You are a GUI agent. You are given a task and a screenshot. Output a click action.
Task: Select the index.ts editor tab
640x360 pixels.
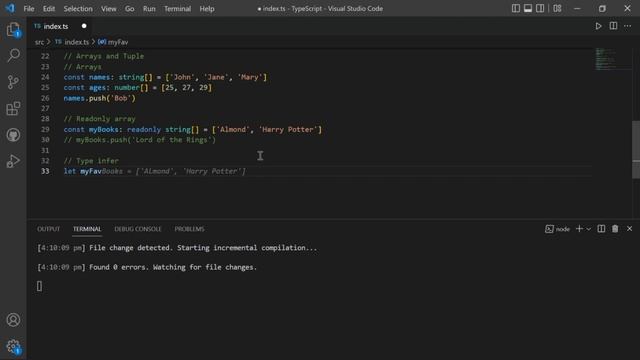tap(60, 26)
